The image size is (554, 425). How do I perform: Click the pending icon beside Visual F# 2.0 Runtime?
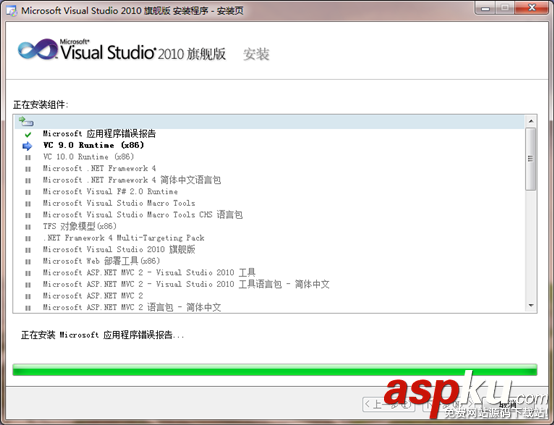coord(28,192)
